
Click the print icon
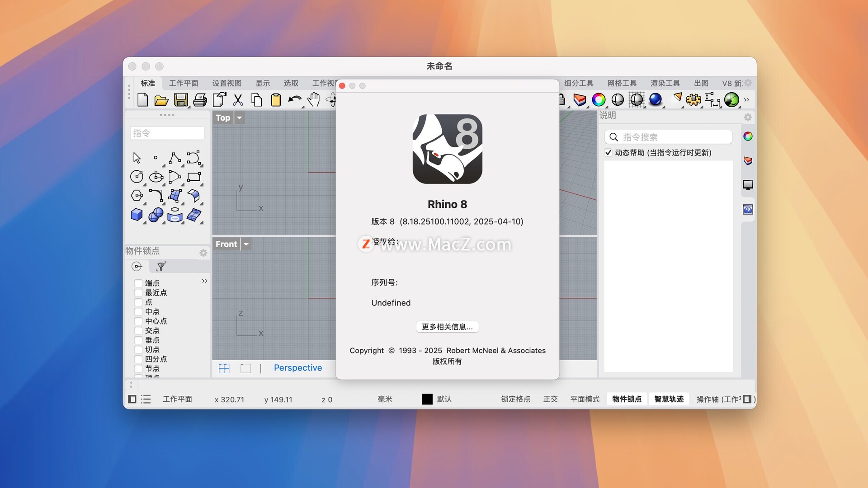coord(200,100)
